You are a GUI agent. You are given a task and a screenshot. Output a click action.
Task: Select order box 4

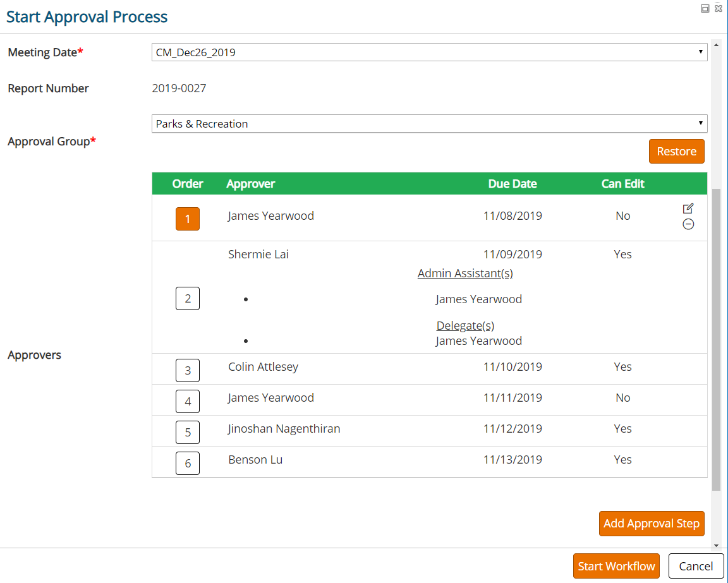(188, 402)
